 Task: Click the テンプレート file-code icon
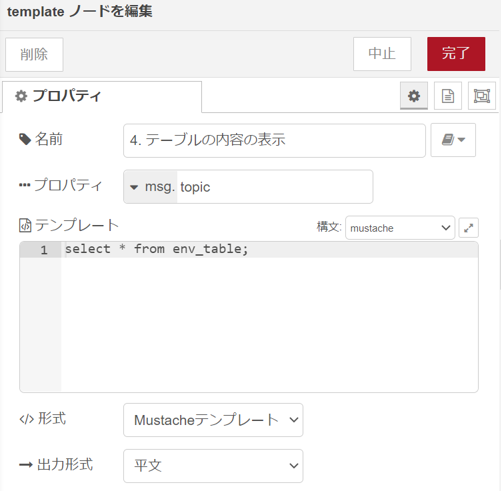click(x=25, y=225)
